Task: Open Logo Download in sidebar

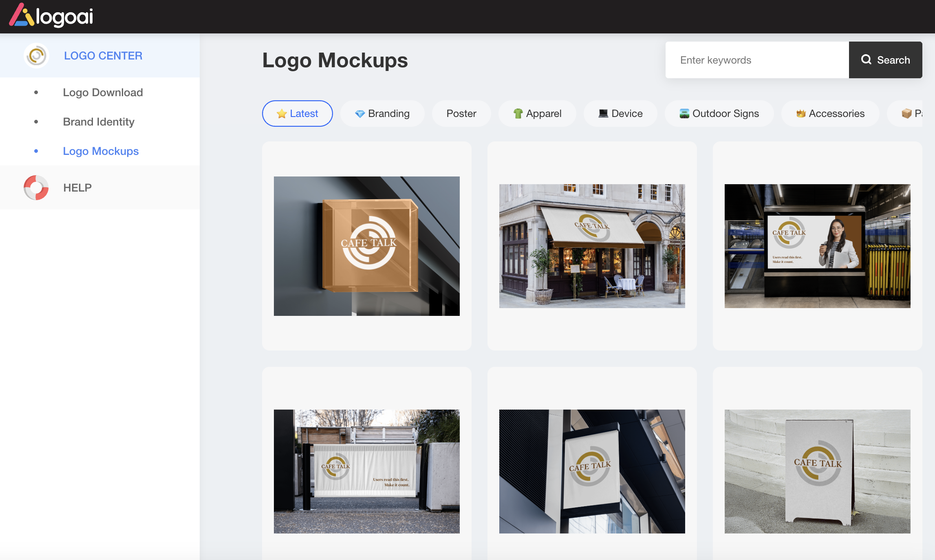Action: coord(103,93)
